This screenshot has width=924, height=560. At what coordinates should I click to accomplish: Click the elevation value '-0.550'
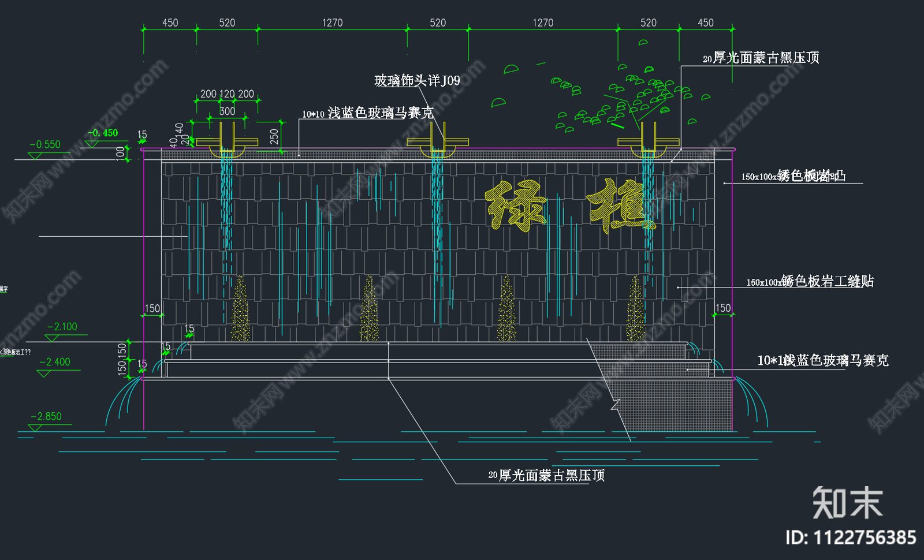click(x=46, y=144)
